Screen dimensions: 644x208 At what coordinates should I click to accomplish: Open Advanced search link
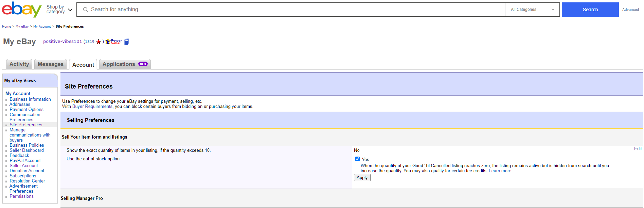630,10
